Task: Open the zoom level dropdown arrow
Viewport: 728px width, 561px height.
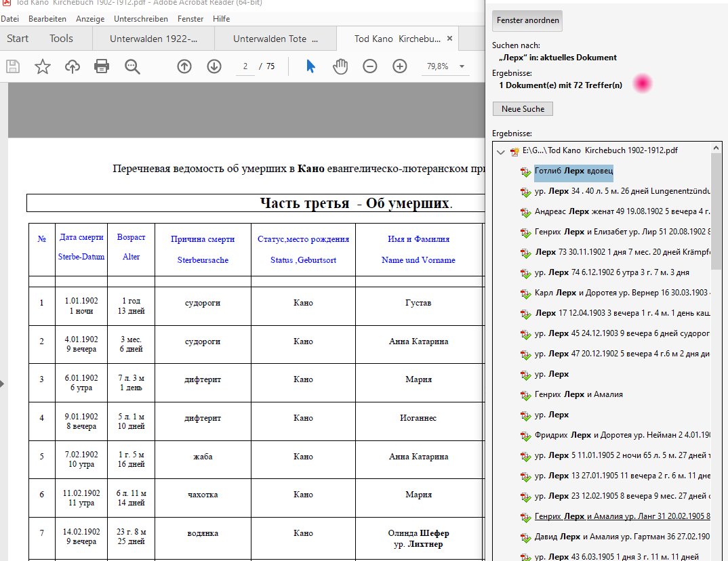Action: 462,66
